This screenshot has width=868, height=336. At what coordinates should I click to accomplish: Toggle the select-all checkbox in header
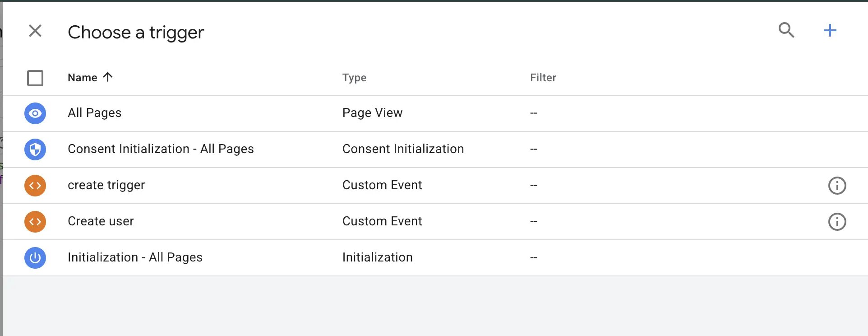[x=35, y=78]
